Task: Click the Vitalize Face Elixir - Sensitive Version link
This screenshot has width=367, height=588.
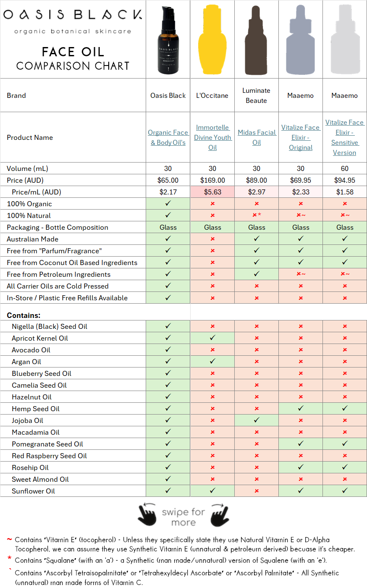Action: coord(345,137)
